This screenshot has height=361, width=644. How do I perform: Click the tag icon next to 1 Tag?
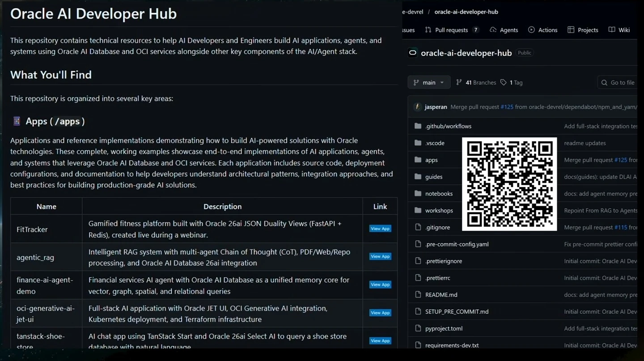pyautogui.click(x=504, y=82)
